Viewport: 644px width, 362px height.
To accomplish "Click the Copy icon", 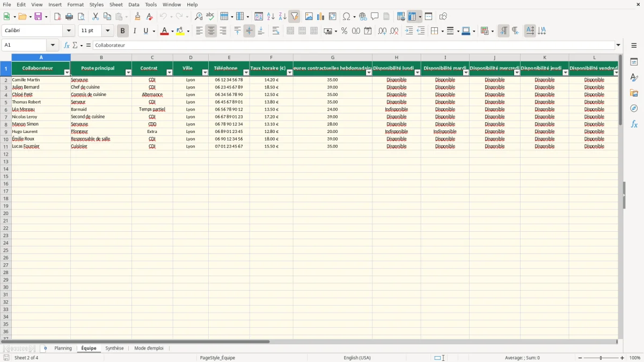I will [x=107, y=17].
